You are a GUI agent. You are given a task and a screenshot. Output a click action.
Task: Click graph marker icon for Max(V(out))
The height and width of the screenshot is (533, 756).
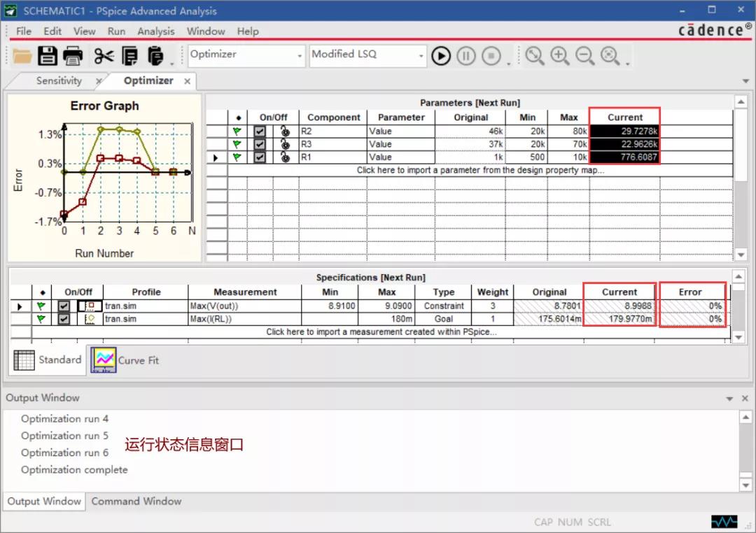click(90, 306)
